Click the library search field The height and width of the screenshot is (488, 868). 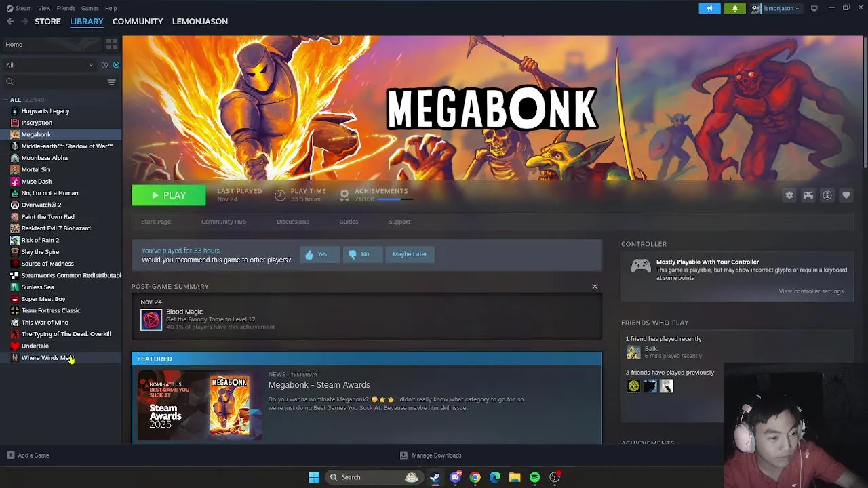(x=54, y=82)
